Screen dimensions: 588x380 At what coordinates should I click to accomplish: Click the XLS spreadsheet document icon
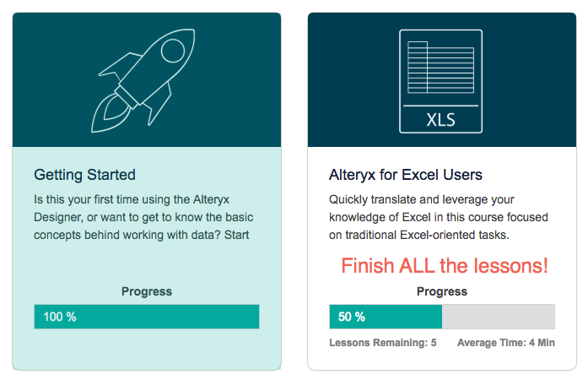(x=440, y=81)
